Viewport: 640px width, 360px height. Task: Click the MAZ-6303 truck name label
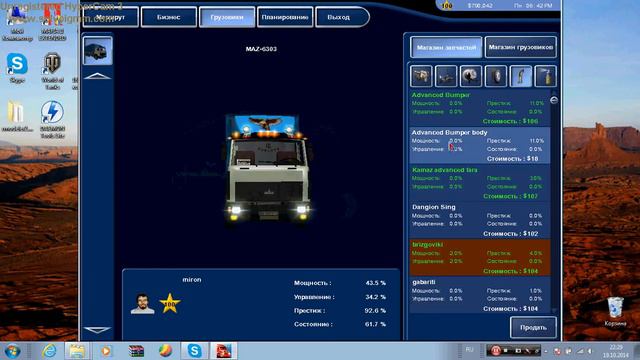click(261, 49)
